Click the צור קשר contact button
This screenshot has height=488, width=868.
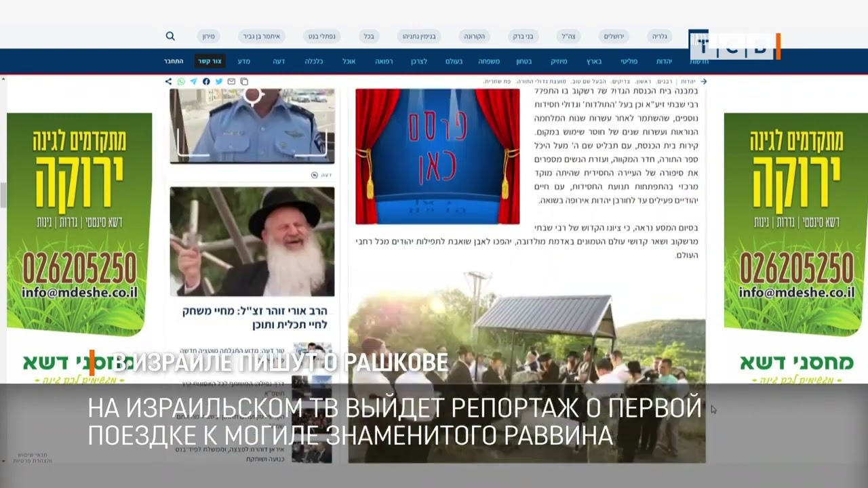click(210, 61)
